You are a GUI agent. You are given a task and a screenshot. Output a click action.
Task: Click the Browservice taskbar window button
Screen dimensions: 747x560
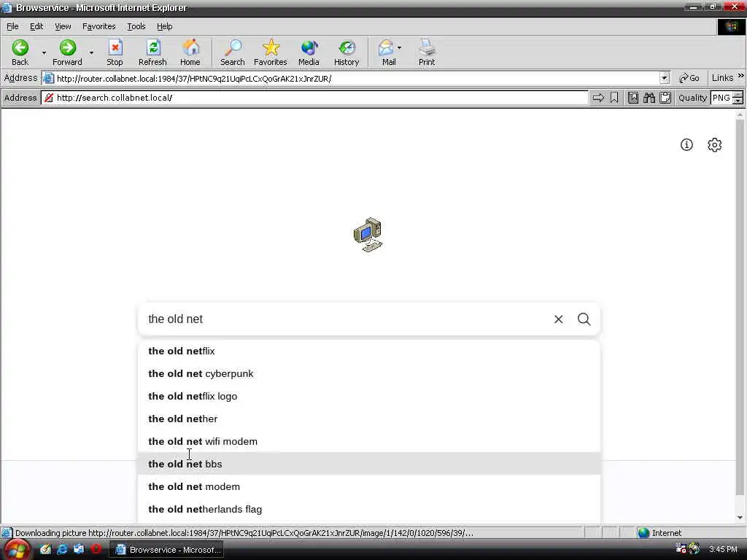[x=168, y=550]
